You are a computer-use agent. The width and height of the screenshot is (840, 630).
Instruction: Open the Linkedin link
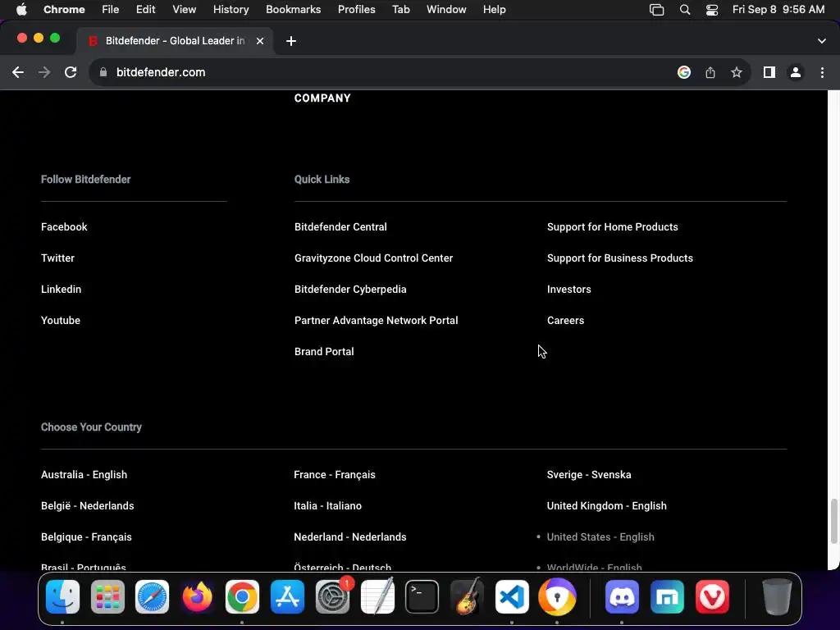pyautogui.click(x=61, y=290)
